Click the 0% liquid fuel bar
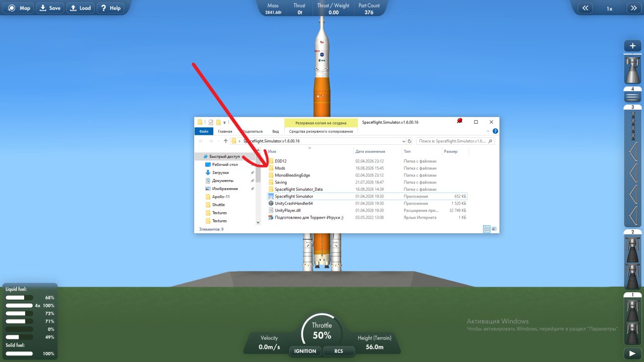 (19, 329)
